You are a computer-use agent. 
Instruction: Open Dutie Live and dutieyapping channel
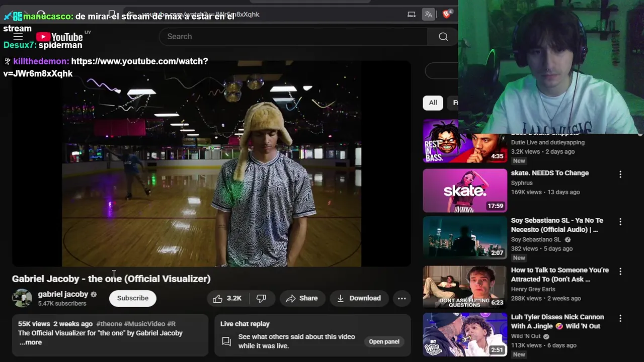[548, 142]
